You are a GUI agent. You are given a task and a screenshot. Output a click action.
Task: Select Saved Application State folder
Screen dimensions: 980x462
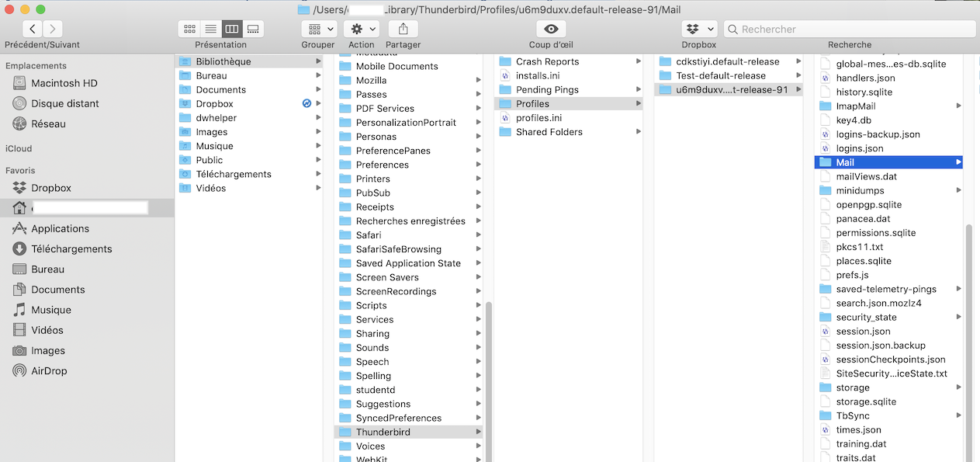pos(410,263)
